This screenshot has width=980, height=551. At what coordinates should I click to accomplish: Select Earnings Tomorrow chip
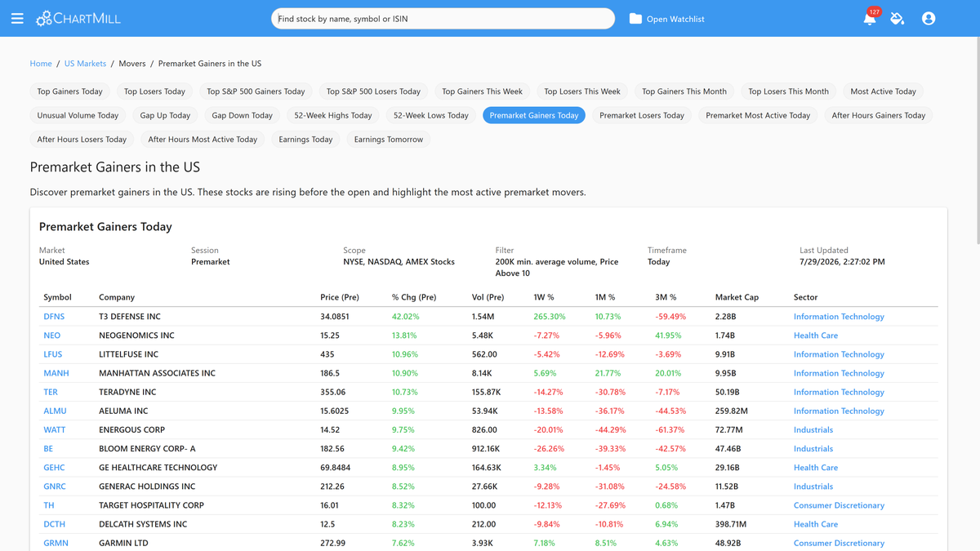click(x=389, y=139)
